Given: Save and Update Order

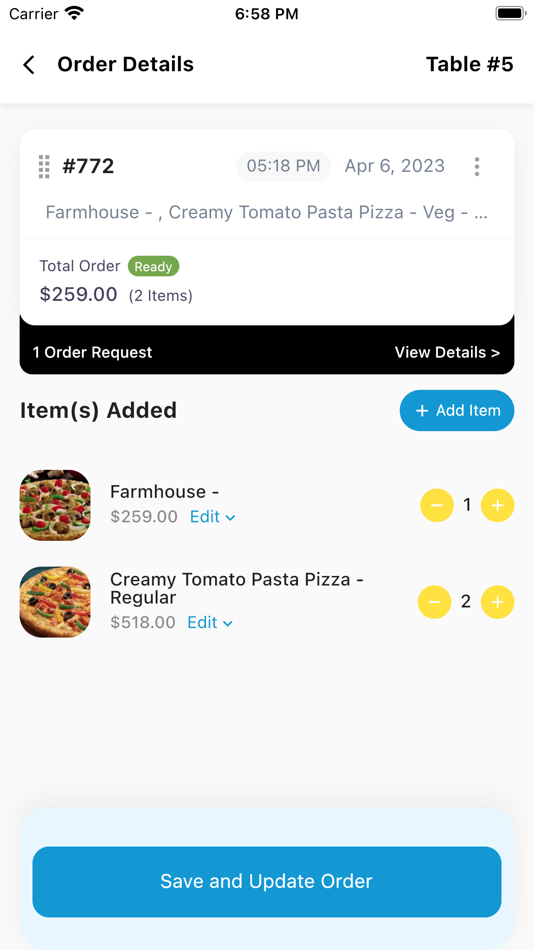Looking at the screenshot, I should tap(267, 882).
